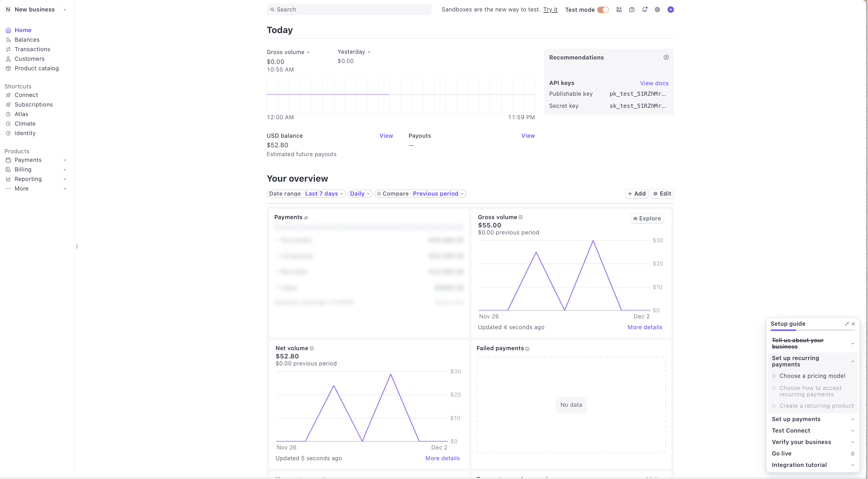Click the settings gear icon
This screenshot has width=868, height=479.
657,10
